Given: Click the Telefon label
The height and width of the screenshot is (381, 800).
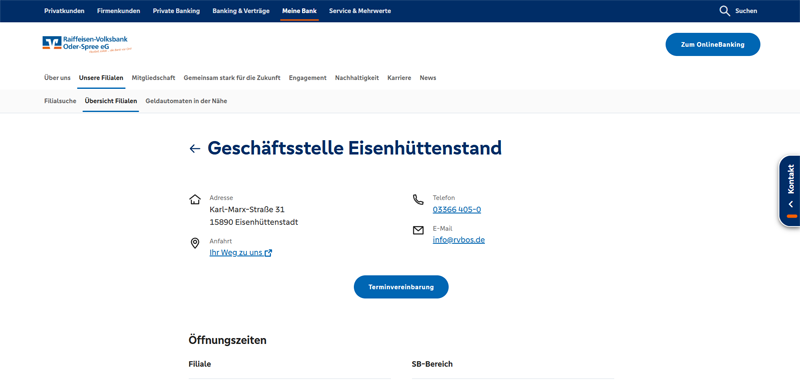Looking at the screenshot, I should pos(444,197).
